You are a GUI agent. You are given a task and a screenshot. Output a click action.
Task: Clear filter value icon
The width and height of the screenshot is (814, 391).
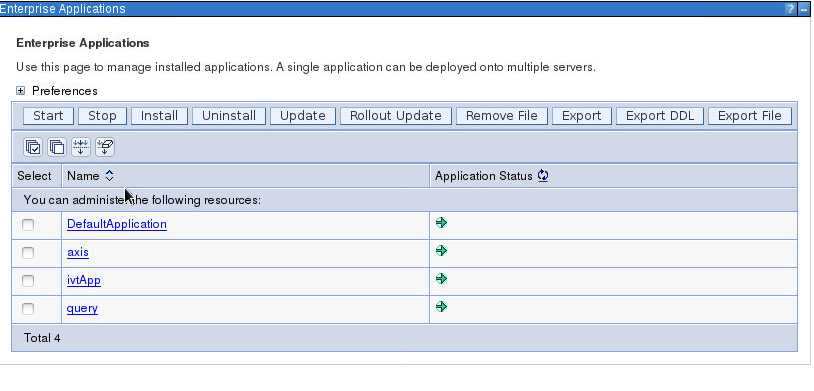[x=105, y=147]
